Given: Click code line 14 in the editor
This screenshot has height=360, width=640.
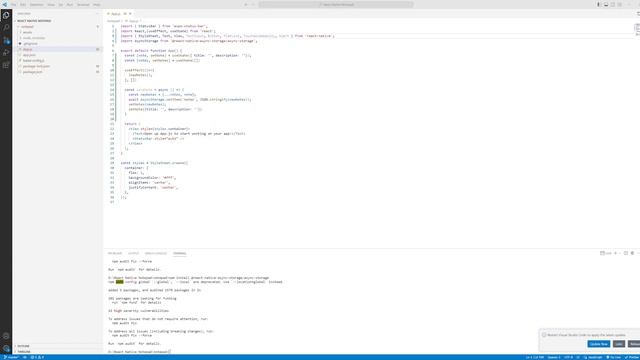Looking at the screenshot, I should point(153,90).
